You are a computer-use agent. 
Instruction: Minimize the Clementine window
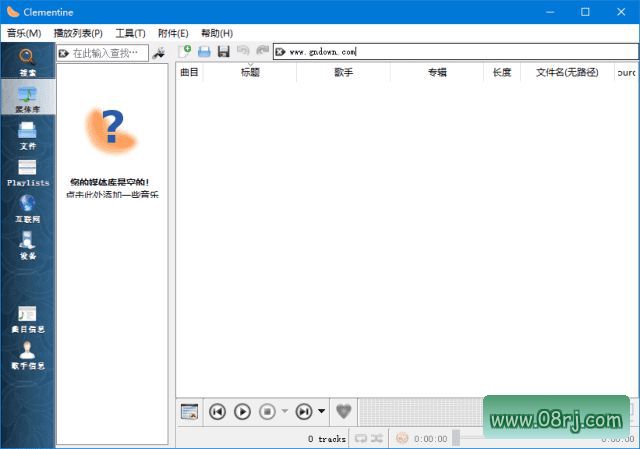tap(550, 12)
